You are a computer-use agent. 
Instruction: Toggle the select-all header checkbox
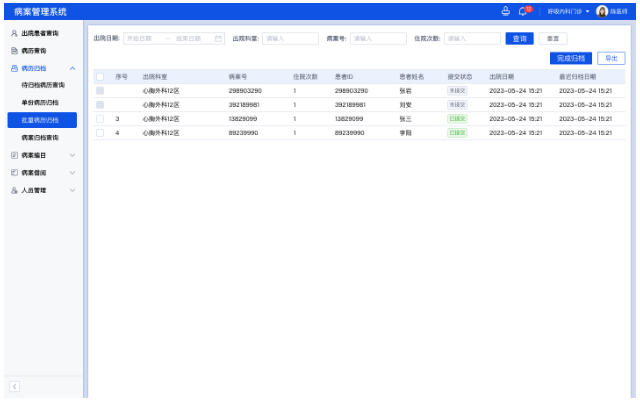click(x=100, y=76)
